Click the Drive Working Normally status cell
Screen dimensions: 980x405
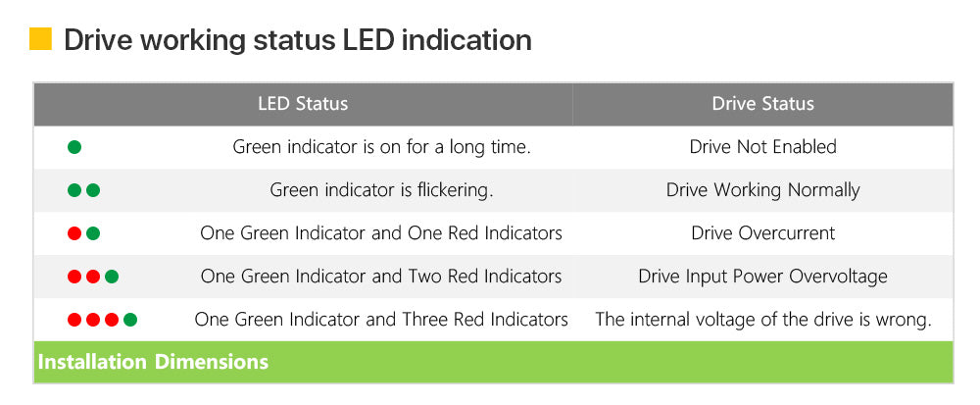[x=763, y=190]
